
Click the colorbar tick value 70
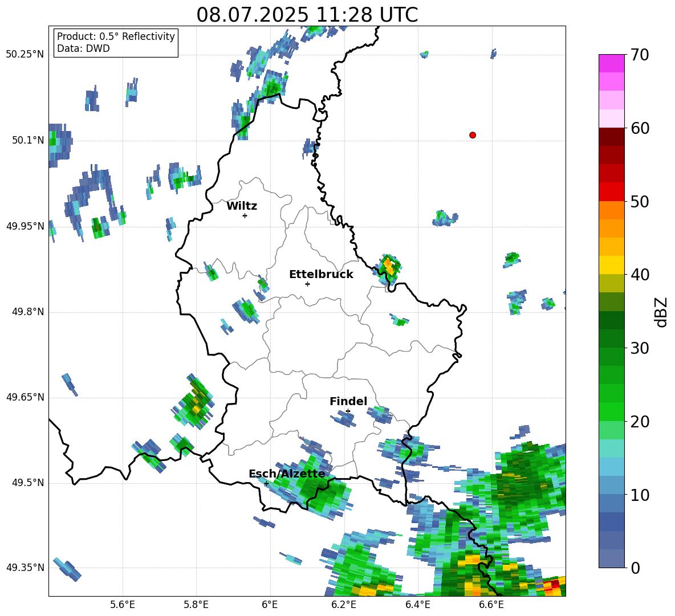[640, 55]
